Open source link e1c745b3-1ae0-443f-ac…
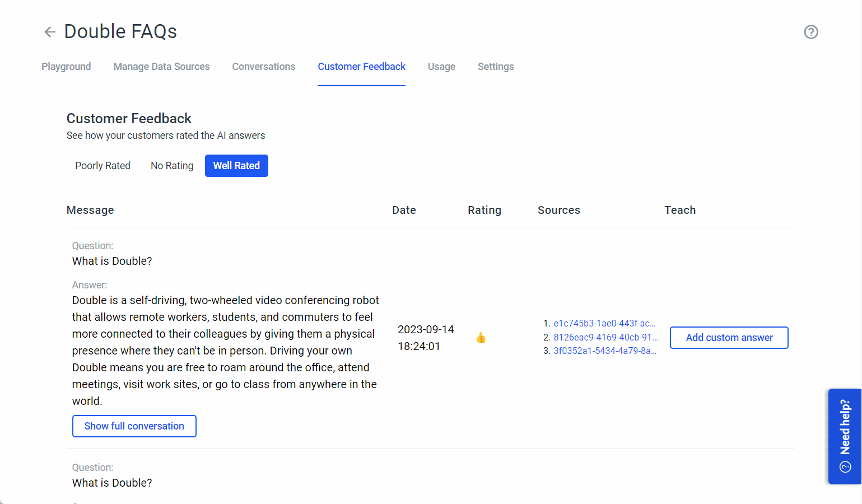 pyautogui.click(x=604, y=323)
